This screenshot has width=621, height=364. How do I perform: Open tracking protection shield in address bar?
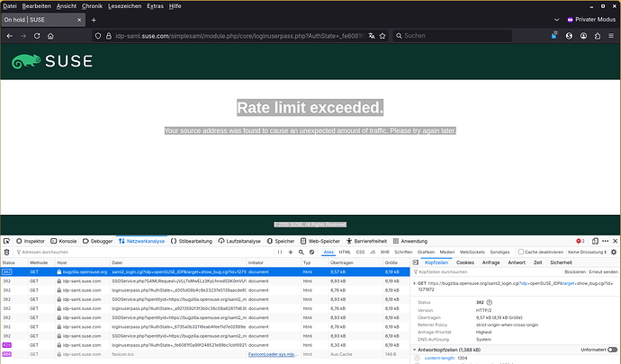click(98, 36)
